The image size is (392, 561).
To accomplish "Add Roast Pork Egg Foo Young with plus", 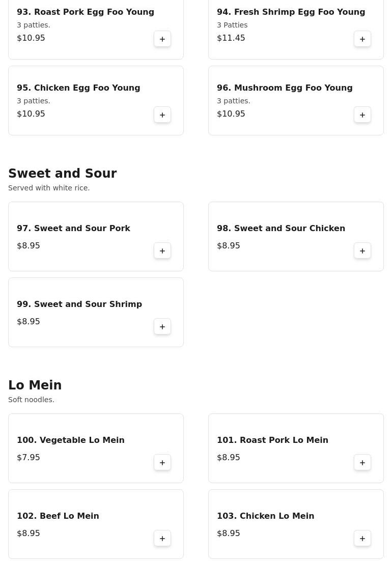I will coord(162,39).
